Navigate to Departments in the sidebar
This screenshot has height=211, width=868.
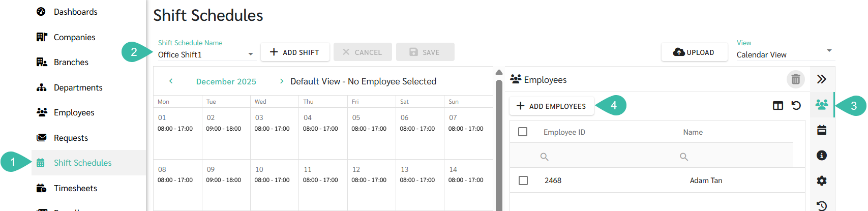coord(78,87)
